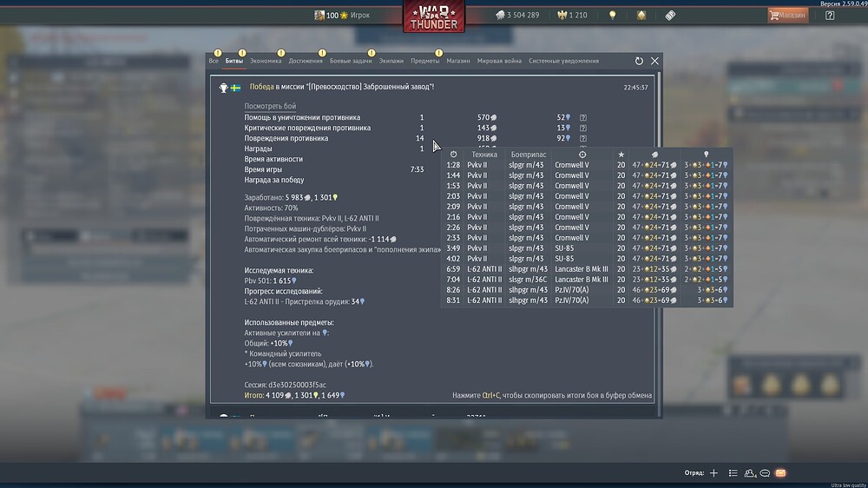
Task: Click the help question mark icon in top bar
Action: click(830, 16)
